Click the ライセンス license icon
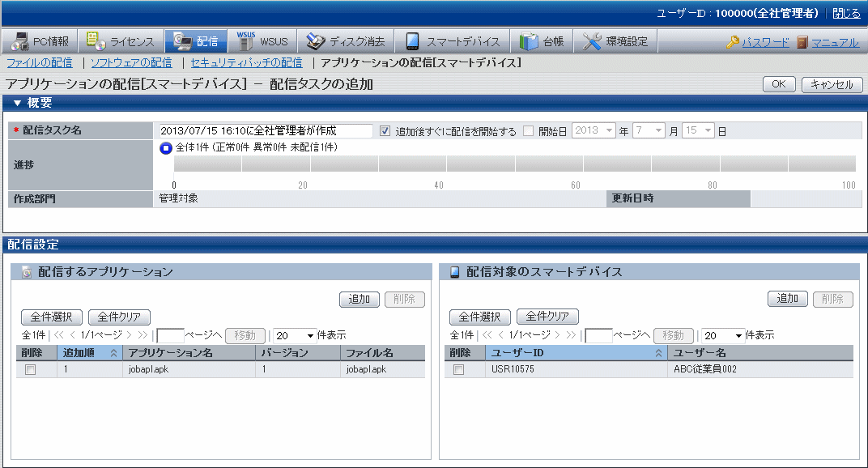 [96, 41]
